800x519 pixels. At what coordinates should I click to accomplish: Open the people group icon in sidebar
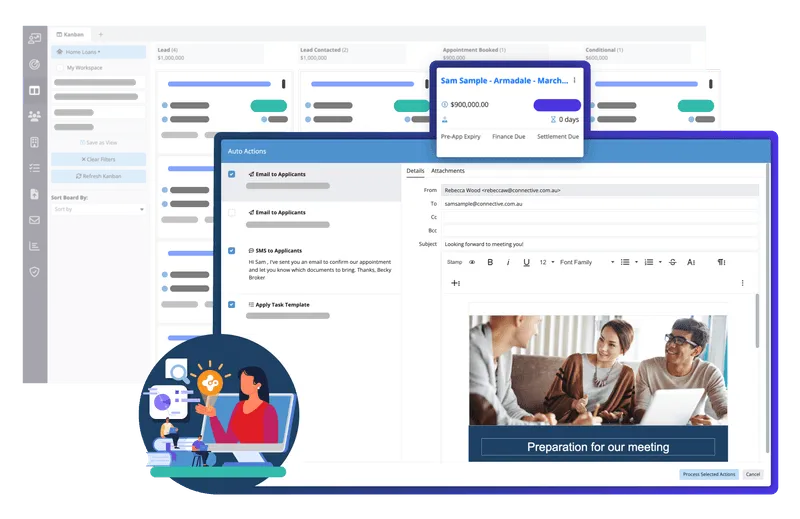coord(35,116)
